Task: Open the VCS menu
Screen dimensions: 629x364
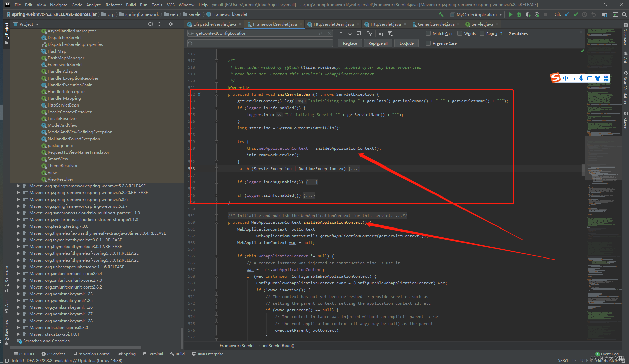Action: point(171,5)
